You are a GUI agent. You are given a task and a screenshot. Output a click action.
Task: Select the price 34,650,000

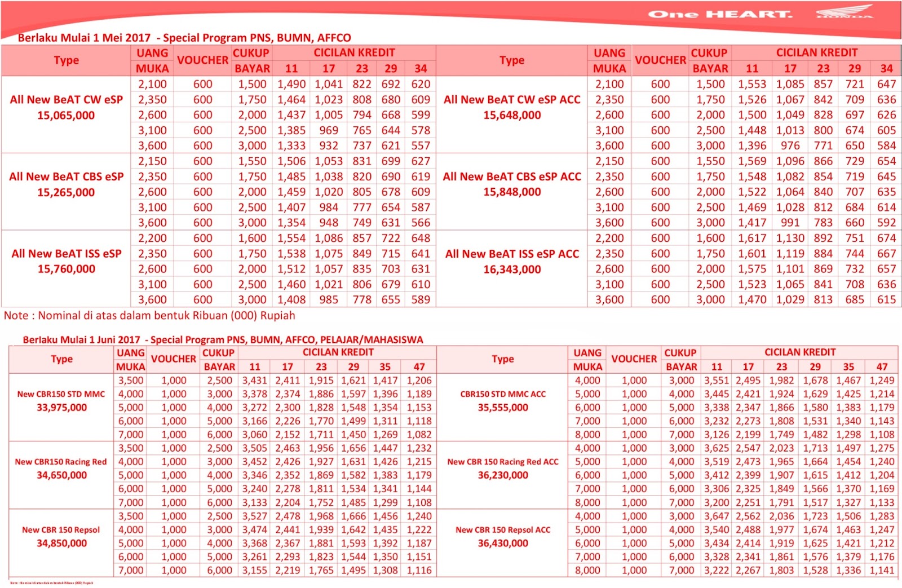tap(61, 475)
